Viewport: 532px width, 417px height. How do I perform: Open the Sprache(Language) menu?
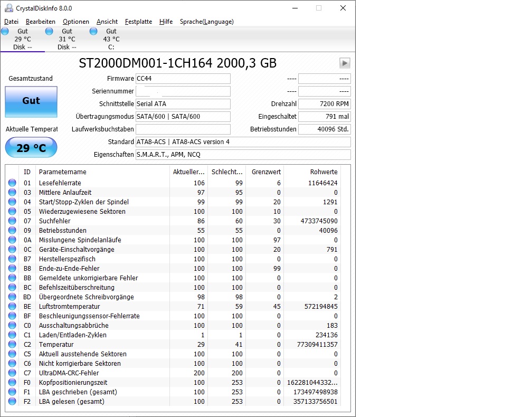click(207, 22)
